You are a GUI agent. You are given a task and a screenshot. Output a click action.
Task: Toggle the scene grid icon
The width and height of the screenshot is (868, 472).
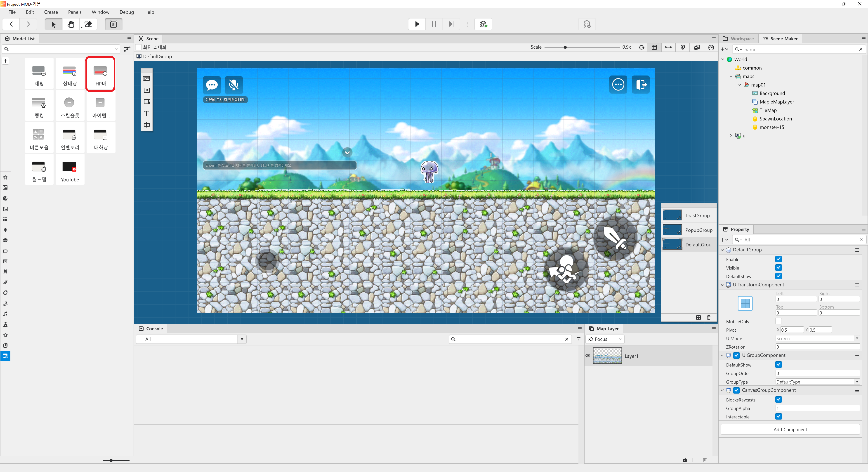[x=654, y=47]
